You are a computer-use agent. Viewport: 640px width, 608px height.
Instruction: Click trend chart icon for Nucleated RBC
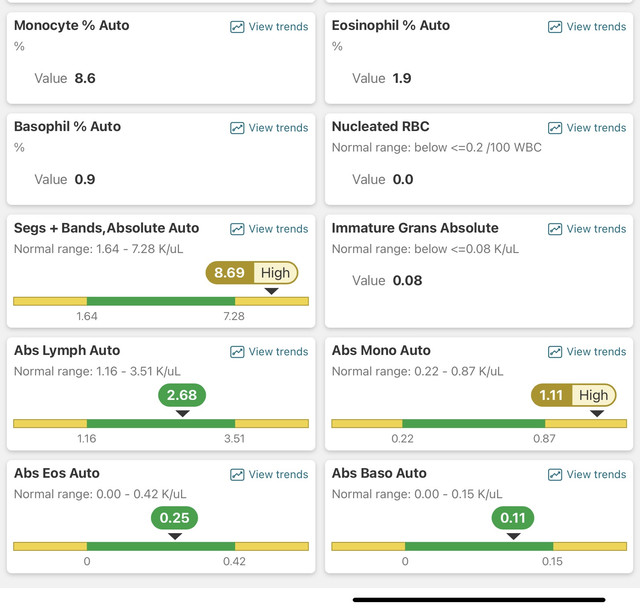point(555,128)
